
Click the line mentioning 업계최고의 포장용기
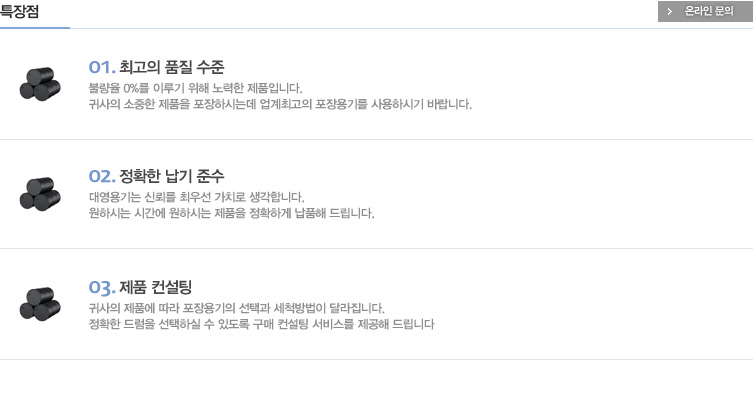pos(280,104)
